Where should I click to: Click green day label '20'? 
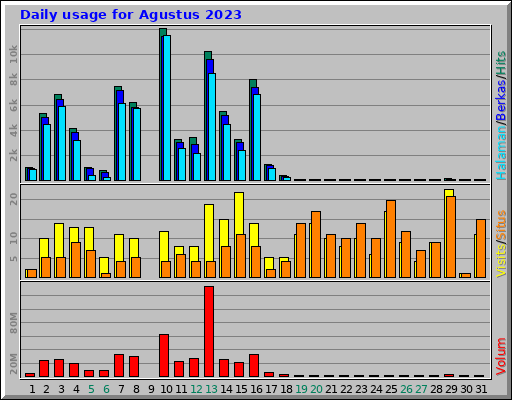(x=316, y=389)
